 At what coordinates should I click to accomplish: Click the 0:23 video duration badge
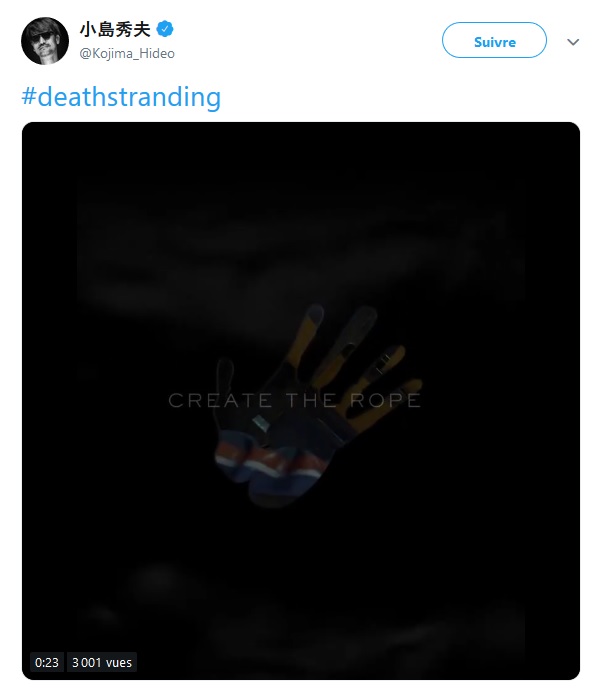pos(47,662)
